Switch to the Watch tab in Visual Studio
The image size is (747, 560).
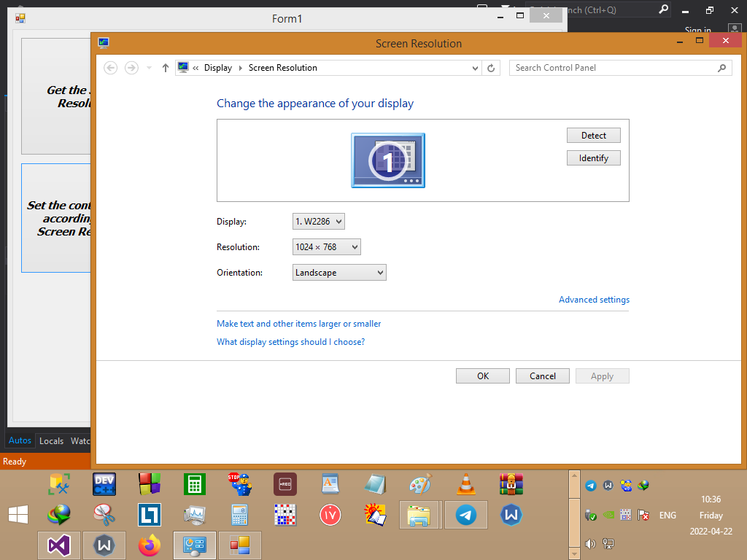(x=80, y=441)
